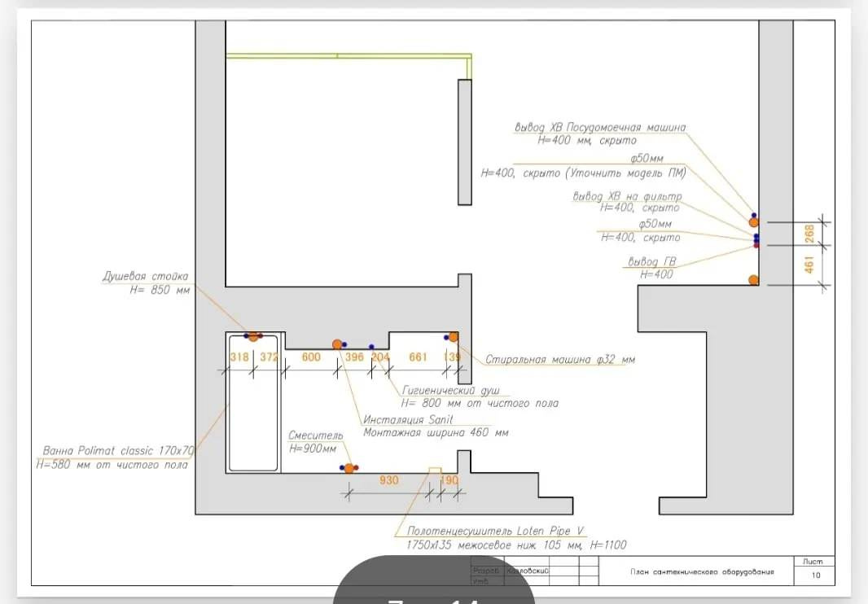Click the 190 dimension value
Viewport: 868px width, 604px height.
pyautogui.click(x=449, y=480)
